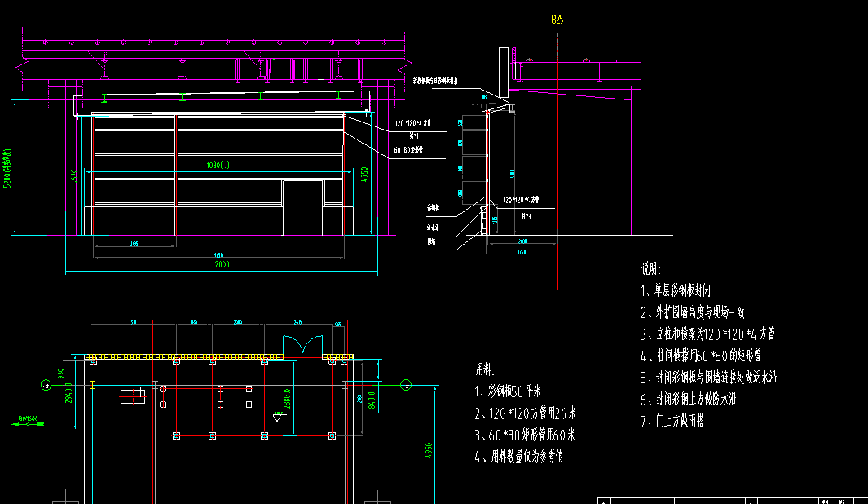The height and width of the screenshot is (504, 868).
Task: Select note 3 about 120*120*4 square tube
Action: click(707, 334)
